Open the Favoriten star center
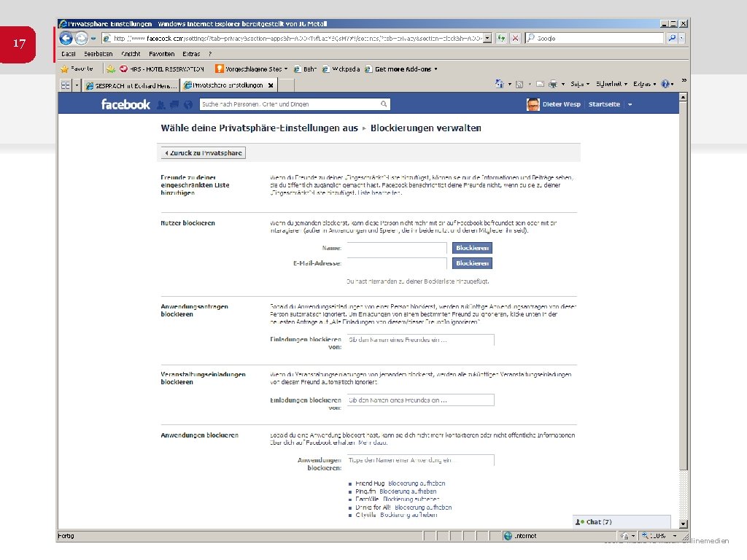This screenshot has height=560, width=747. (77, 69)
